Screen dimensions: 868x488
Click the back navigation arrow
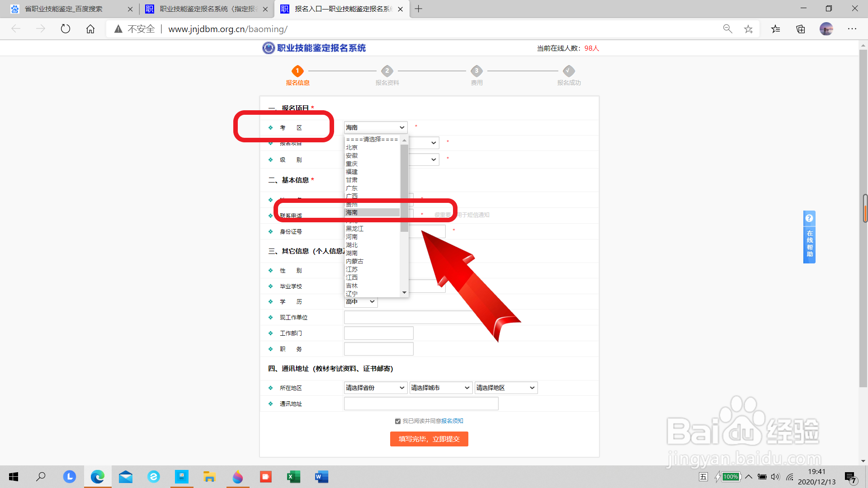[x=16, y=28]
